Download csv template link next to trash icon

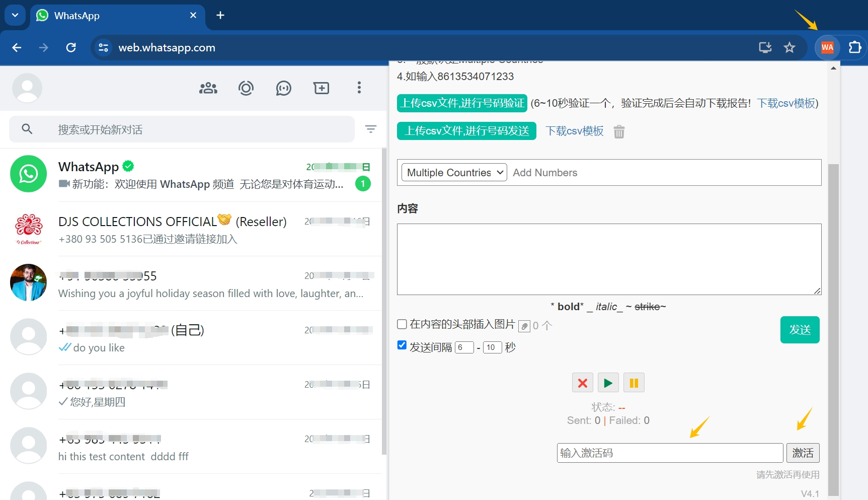click(575, 131)
